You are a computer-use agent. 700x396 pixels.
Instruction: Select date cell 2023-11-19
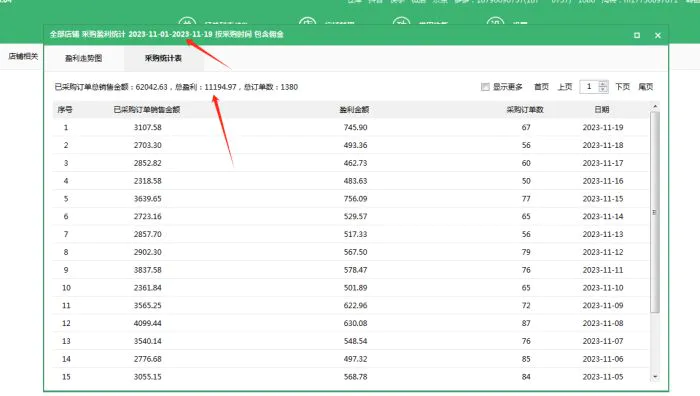pos(603,127)
